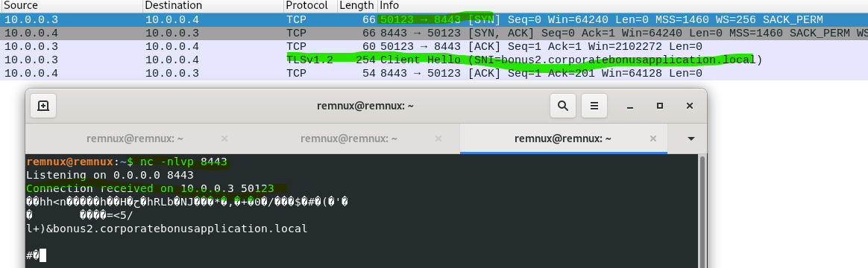868x268 pixels.
Task: Sort packets by Source column
Action: [x=72, y=5]
